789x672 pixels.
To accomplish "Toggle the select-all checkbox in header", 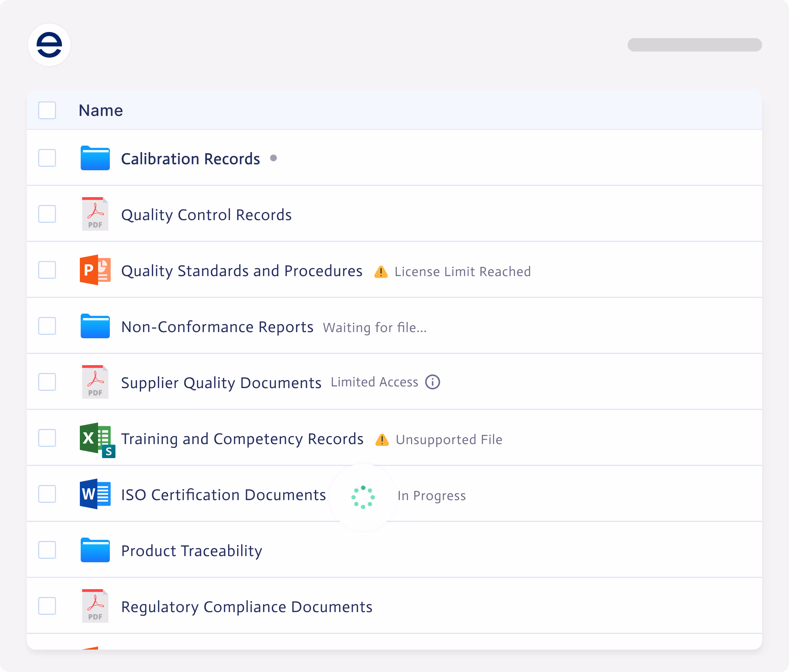I will 47,110.
